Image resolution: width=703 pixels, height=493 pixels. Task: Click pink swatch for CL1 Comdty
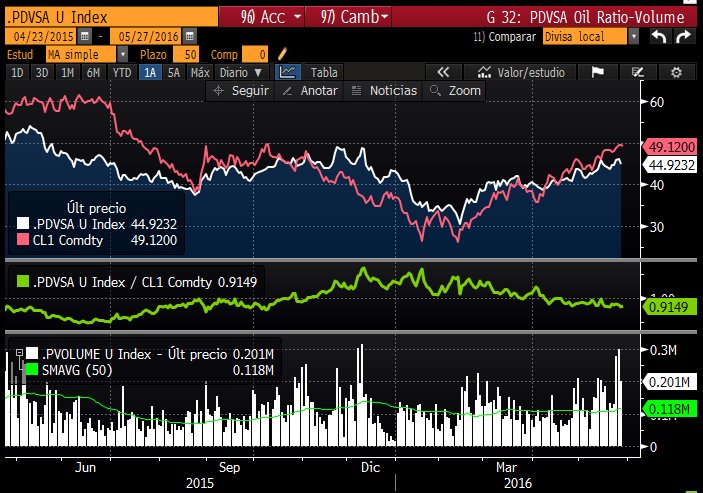click(x=23, y=239)
